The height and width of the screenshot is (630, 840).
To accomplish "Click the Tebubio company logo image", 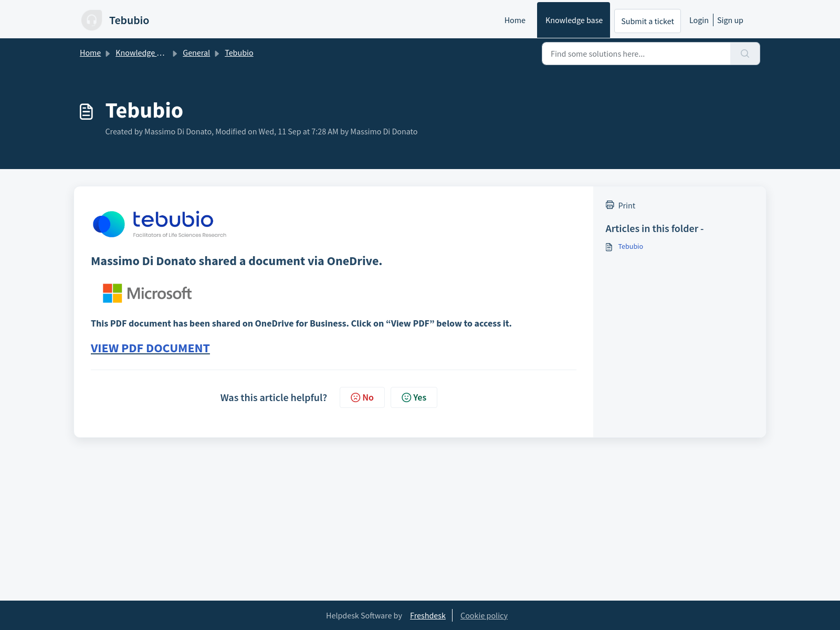I will (160, 224).
